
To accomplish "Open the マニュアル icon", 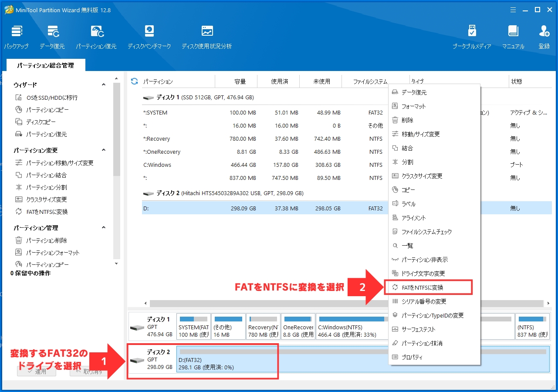I will coord(513,37).
